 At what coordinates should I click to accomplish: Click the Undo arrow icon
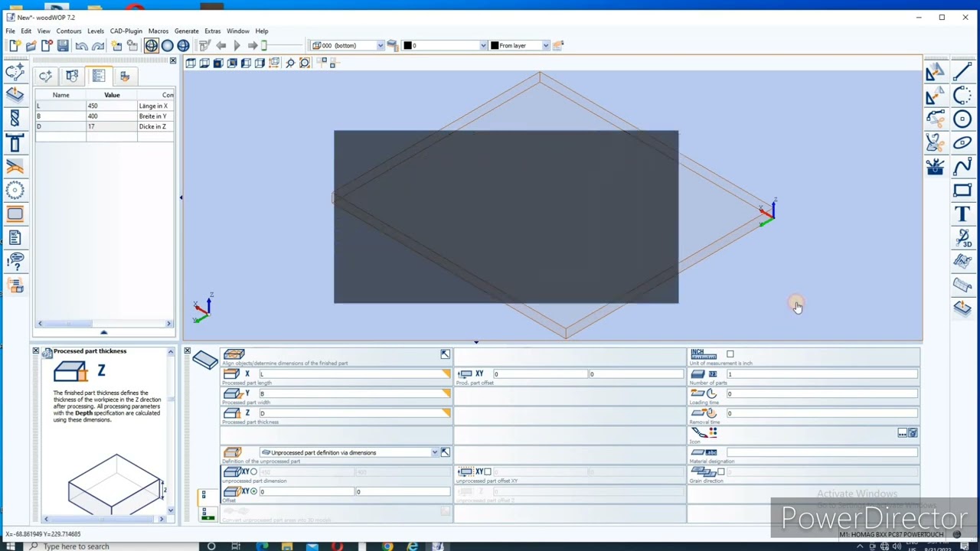(x=81, y=46)
